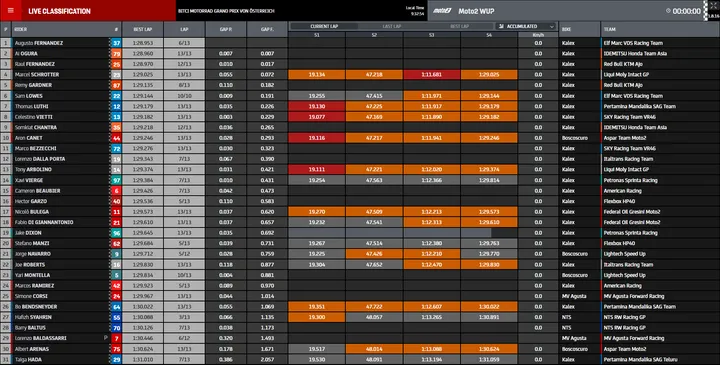This screenshot has width=720, height=365.
Task: Click the P pit indicator beside Baldassarri
Action: click(x=106, y=338)
